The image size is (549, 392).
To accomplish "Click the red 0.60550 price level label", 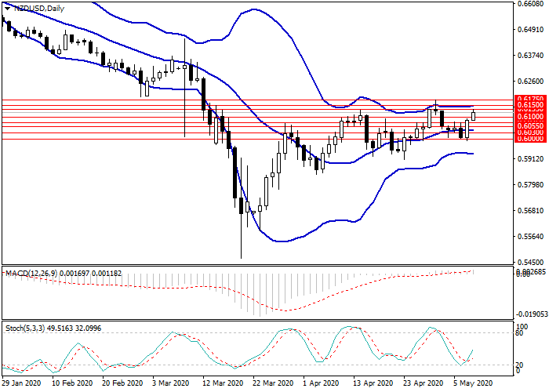I will tap(529, 125).
